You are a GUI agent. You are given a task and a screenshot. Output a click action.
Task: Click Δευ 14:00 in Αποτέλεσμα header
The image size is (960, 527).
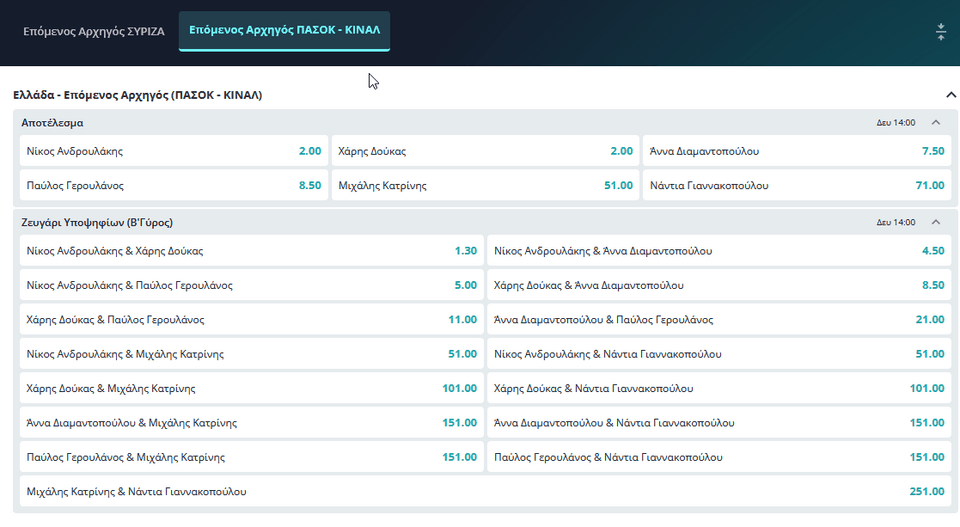tap(896, 122)
